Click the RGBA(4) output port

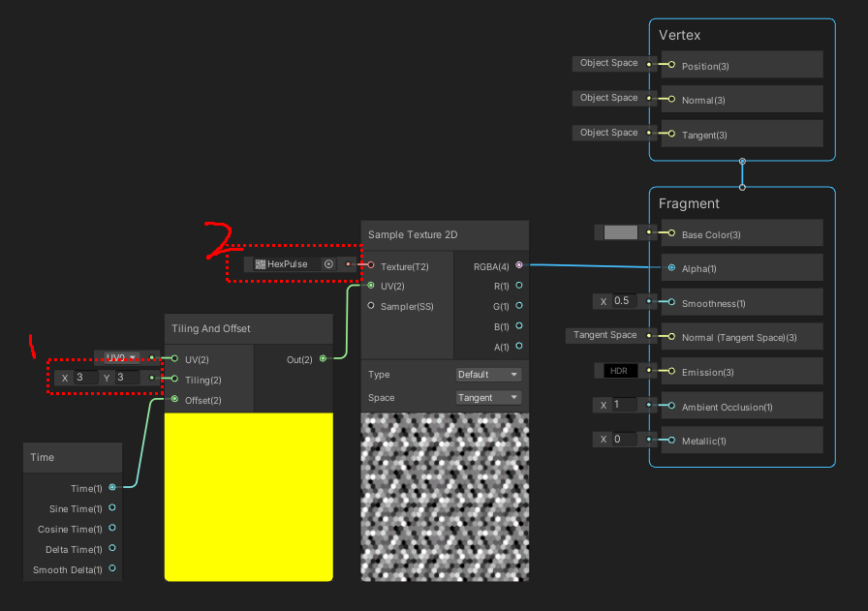point(519,265)
